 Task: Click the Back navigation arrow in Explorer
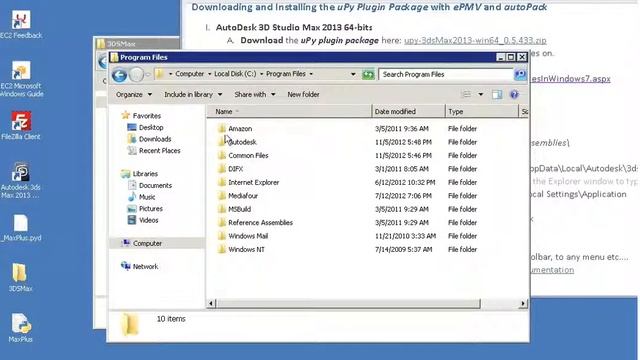coord(119,75)
